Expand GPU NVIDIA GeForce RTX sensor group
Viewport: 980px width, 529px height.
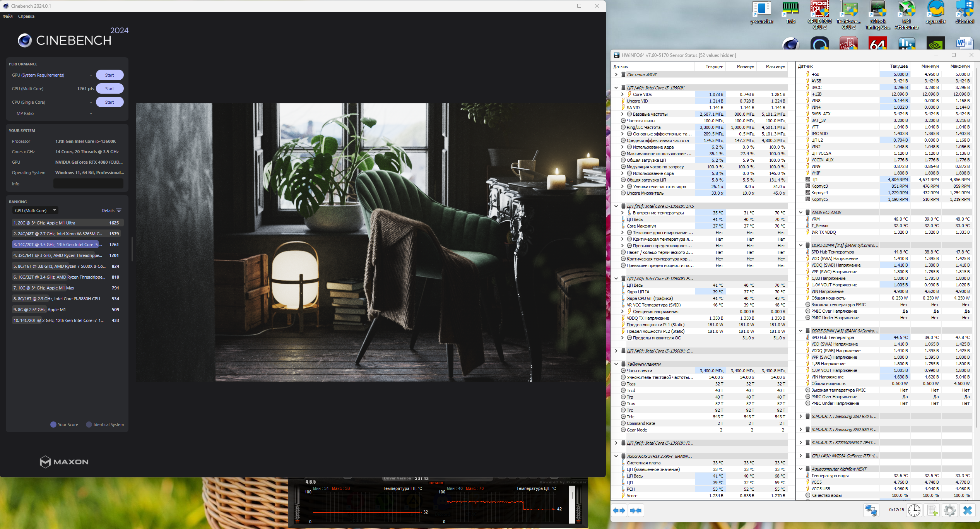click(801, 456)
